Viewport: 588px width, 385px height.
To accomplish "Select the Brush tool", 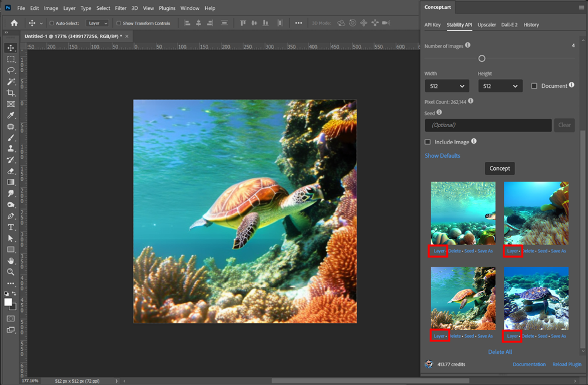I will [x=11, y=138].
